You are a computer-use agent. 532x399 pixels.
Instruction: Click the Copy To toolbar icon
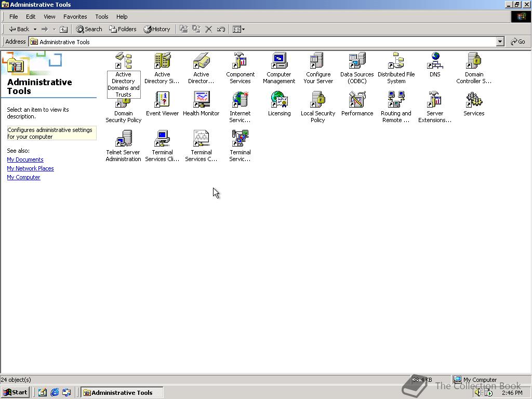[196, 29]
